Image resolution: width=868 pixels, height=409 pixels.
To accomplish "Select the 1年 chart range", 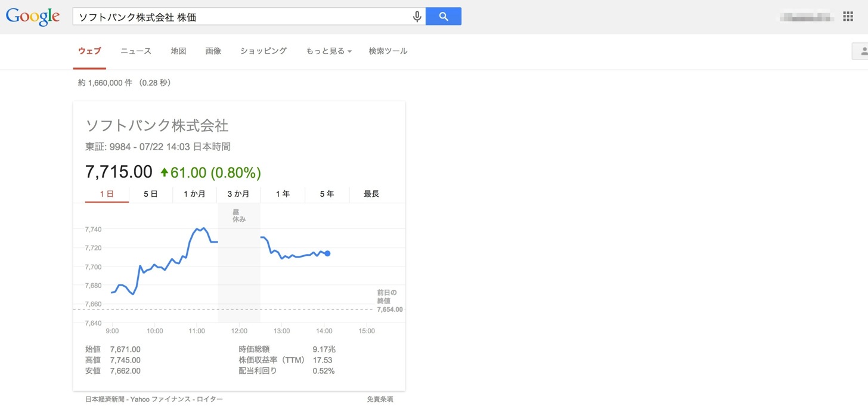I will tap(283, 194).
